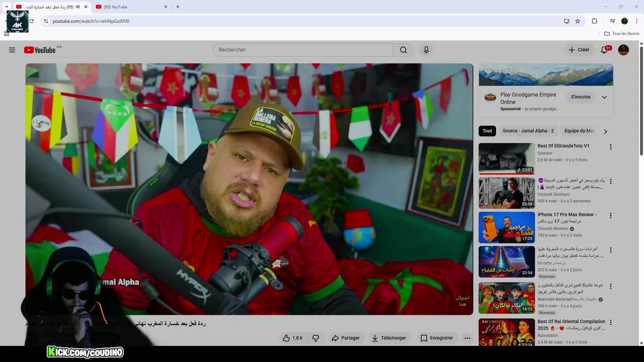Open Chrome's three-dot menu
Viewport: 644px width, 362px height.
[x=636, y=21]
